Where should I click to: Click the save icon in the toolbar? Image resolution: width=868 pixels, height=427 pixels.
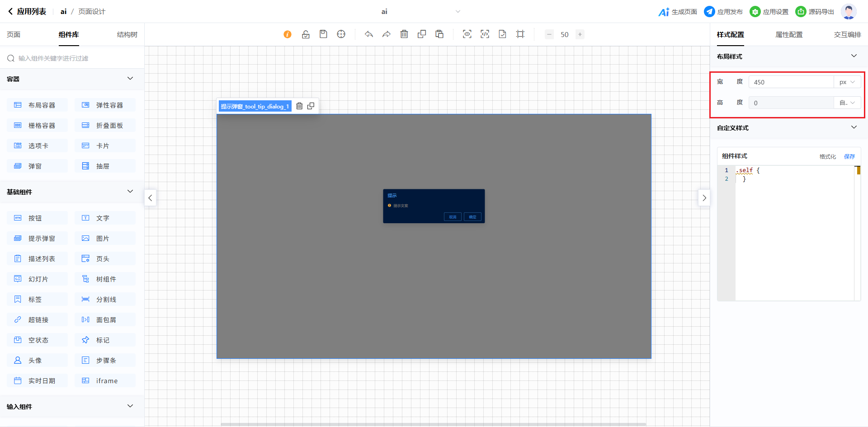323,34
